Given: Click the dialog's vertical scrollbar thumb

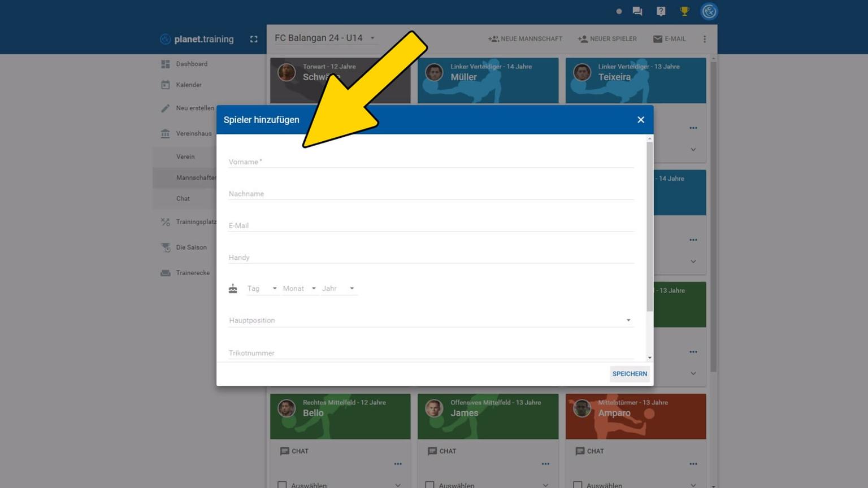Looking at the screenshot, I should pos(650,226).
